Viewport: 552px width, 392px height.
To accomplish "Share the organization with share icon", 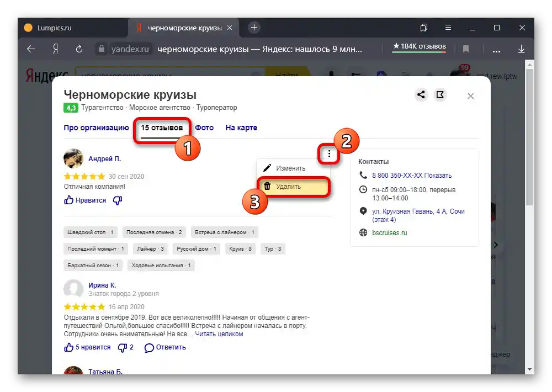I will [421, 95].
